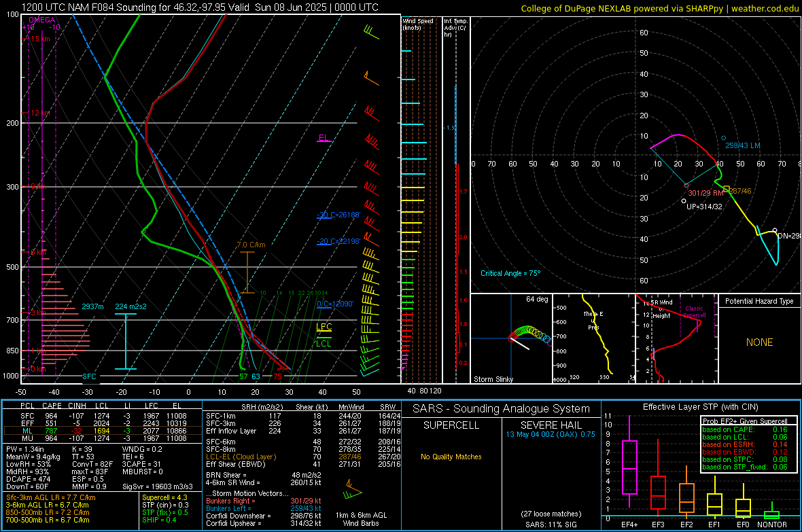This screenshot has height=532, width=802.
Task: Click the 'Potential Hazard Type' header
Action: click(759, 301)
